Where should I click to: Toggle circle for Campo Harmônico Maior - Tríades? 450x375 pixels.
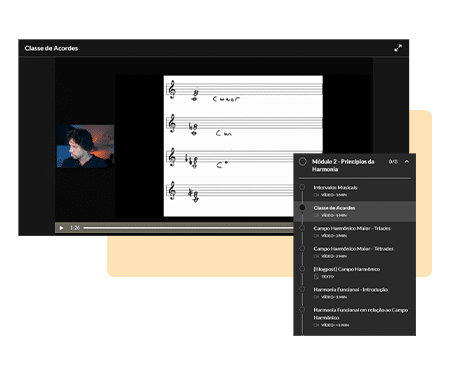[302, 228]
